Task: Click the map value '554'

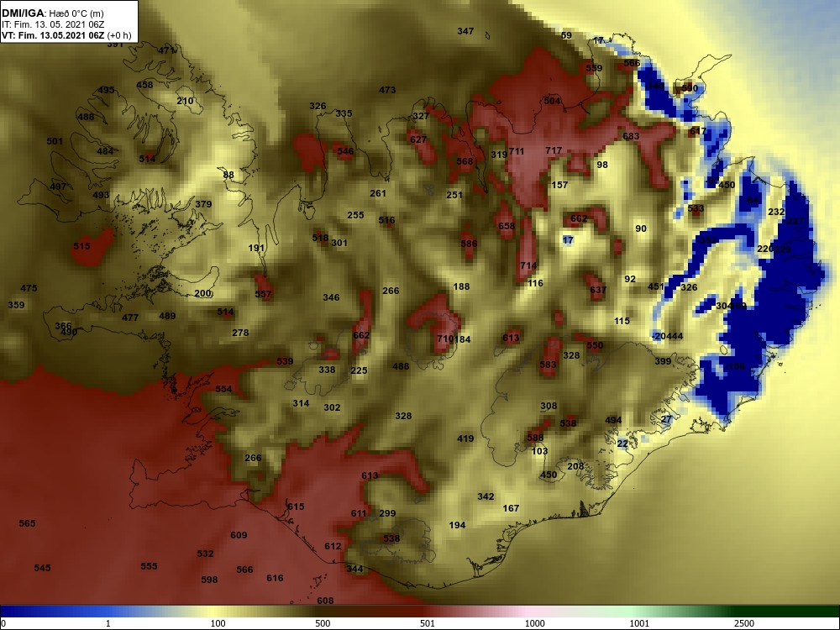Action: [224, 389]
